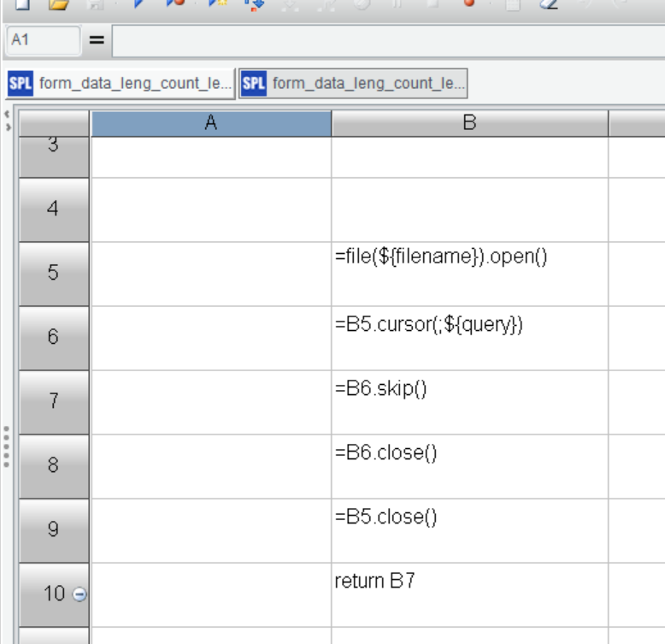Click the A1 cell name box
Viewport: 665px width, 644px height.
44,40
